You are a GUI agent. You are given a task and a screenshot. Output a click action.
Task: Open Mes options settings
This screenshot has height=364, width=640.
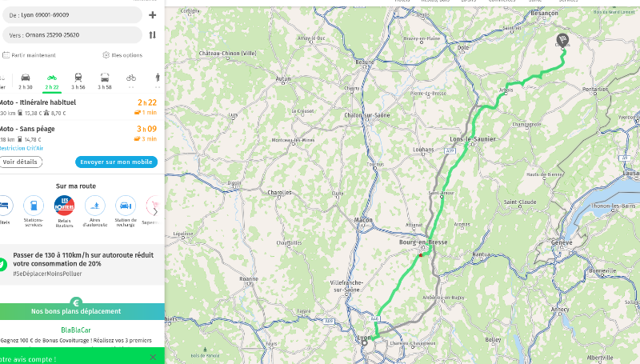tap(122, 55)
